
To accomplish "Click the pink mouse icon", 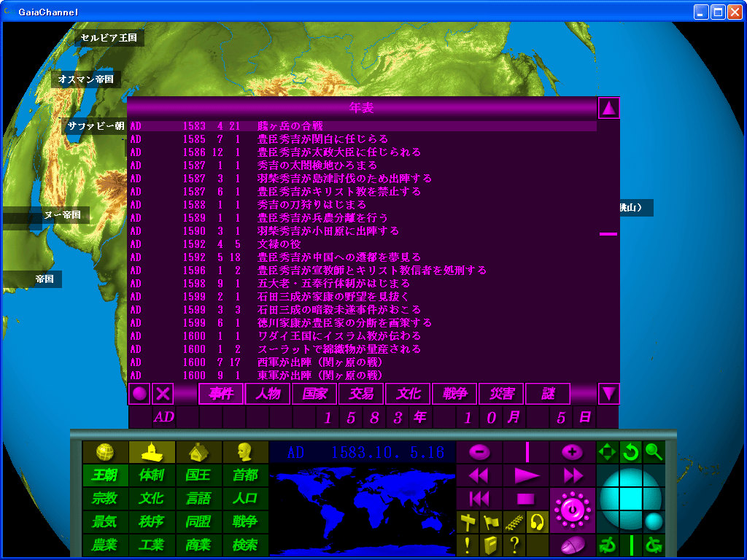I will (x=573, y=545).
